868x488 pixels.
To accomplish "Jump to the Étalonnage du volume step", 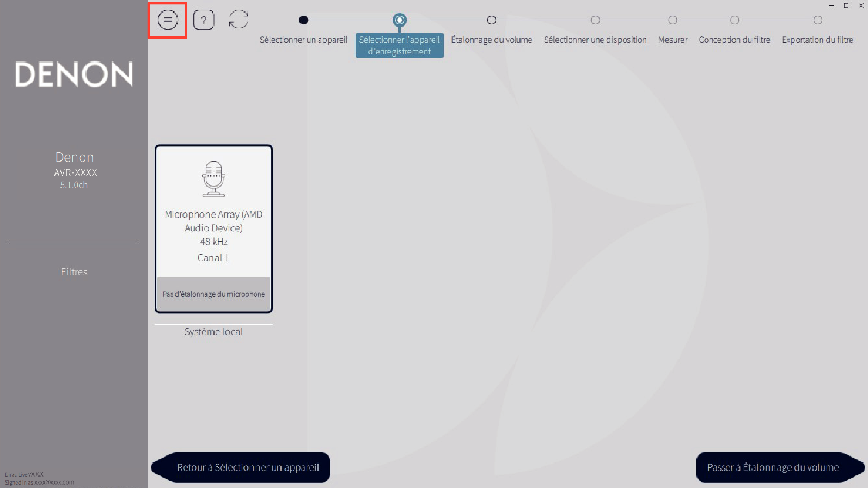I will [x=492, y=20].
